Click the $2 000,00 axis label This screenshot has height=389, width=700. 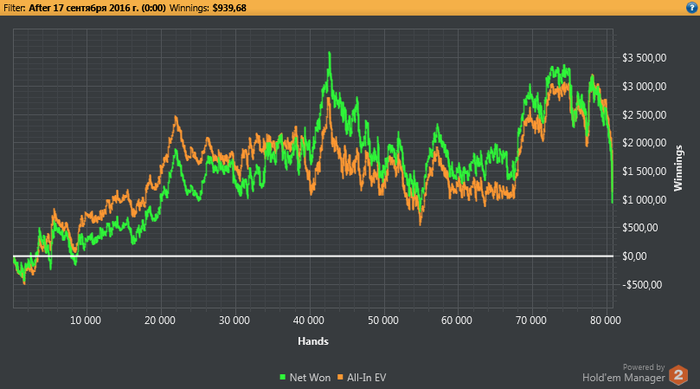point(644,143)
